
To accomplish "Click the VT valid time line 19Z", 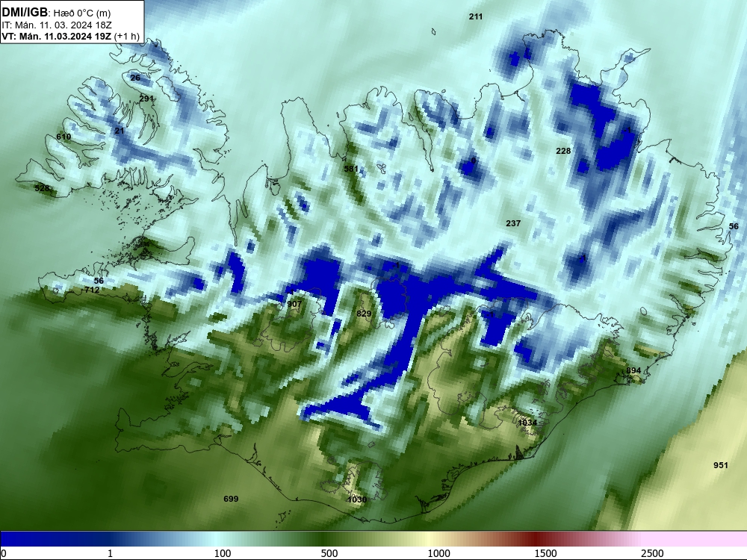I will (70, 36).
